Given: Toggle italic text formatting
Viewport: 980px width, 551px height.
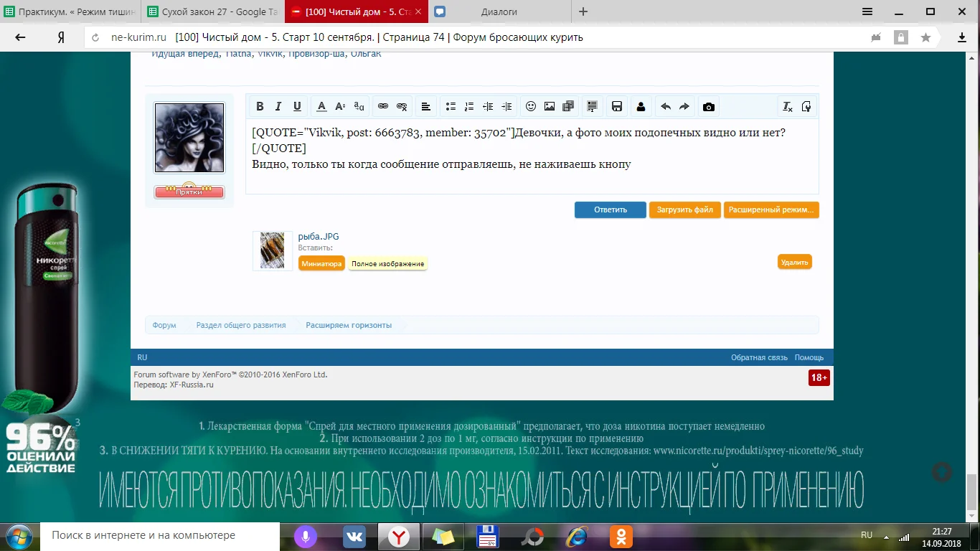Looking at the screenshot, I should [278, 107].
